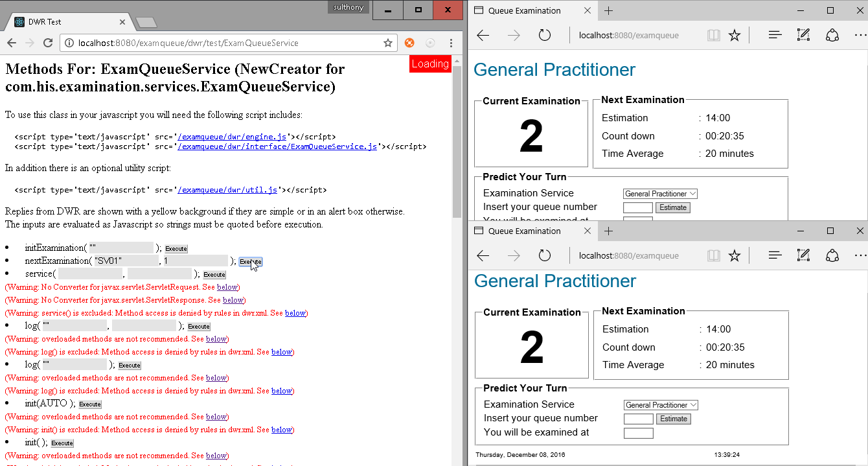Viewport: 868px width, 466px height.
Task: Open the Hub in the lower Edge window
Action: click(x=775, y=255)
